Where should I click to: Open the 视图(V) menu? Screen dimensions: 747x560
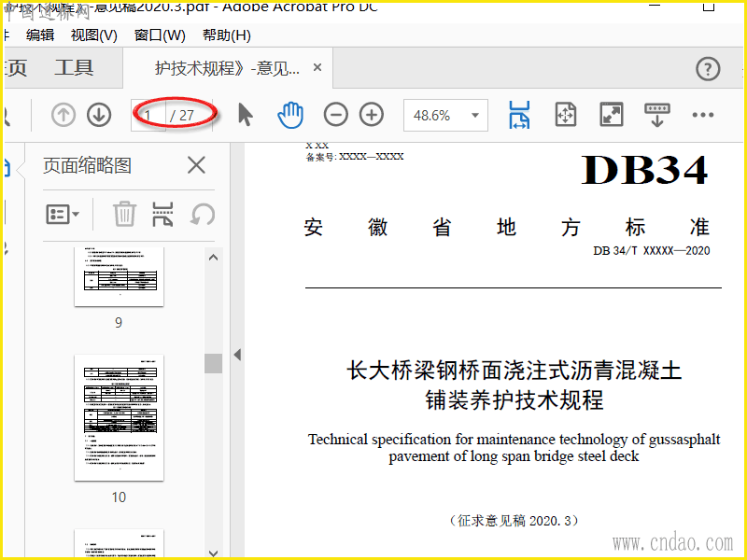click(94, 35)
